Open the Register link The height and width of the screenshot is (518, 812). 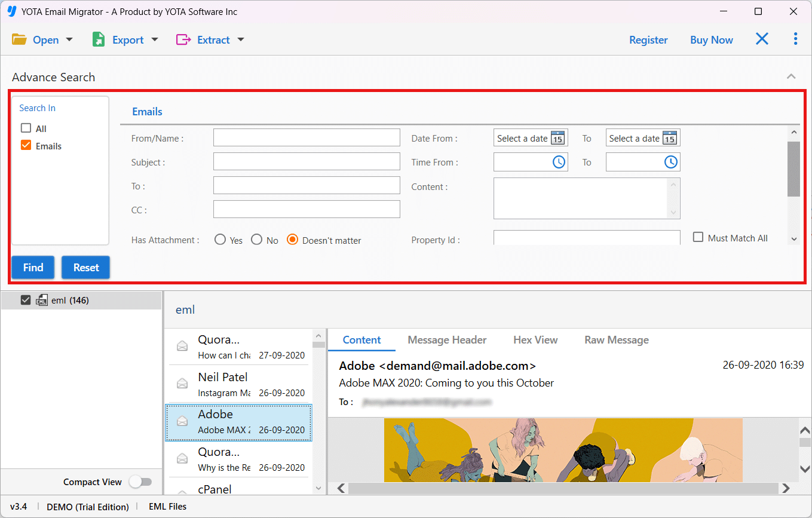[648, 39]
